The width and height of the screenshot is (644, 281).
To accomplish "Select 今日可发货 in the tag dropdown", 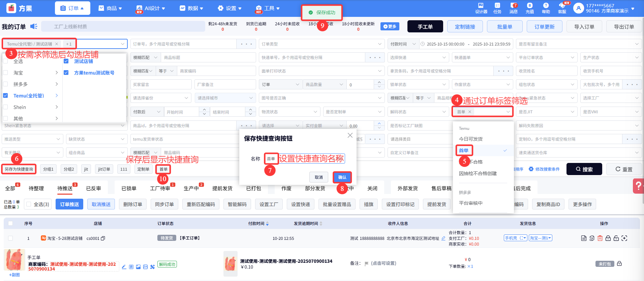I will click(471, 139).
